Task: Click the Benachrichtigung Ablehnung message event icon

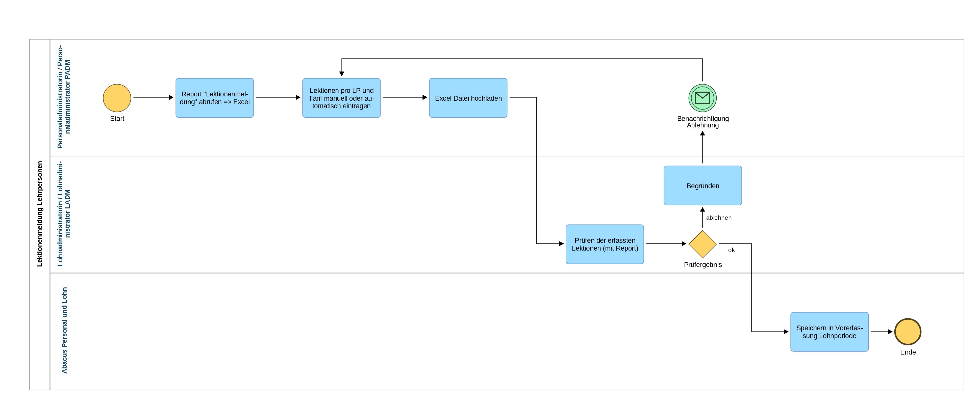Action: 702,98
